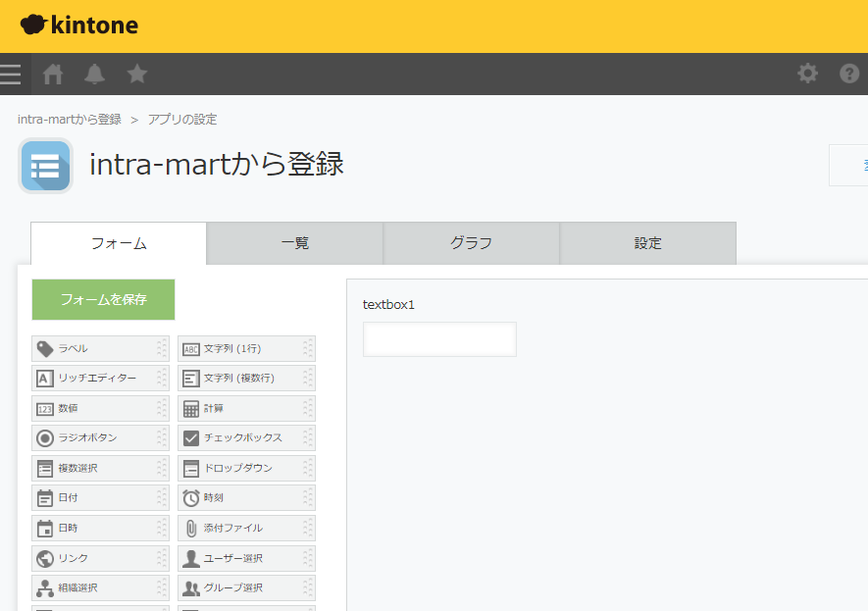Select the リンク field item
Viewport: 868px width, 611px height.
tap(100, 558)
